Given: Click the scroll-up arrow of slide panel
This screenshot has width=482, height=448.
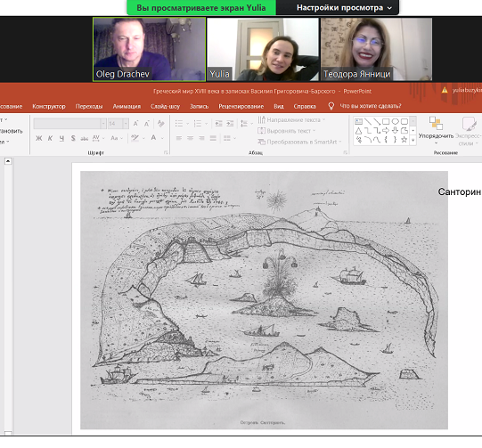Looking at the screenshot, I should coord(8,161).
